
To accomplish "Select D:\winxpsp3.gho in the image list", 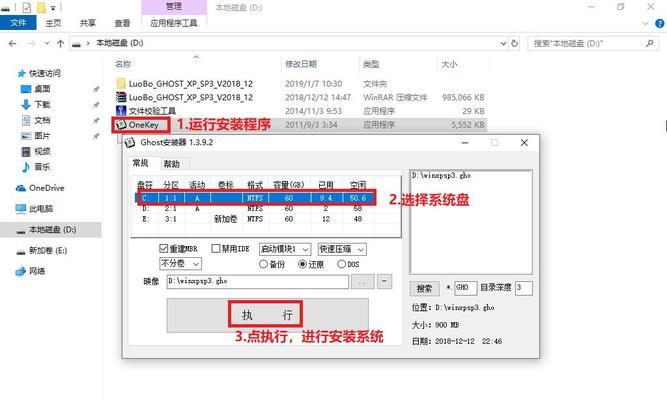I will point(442,175).
